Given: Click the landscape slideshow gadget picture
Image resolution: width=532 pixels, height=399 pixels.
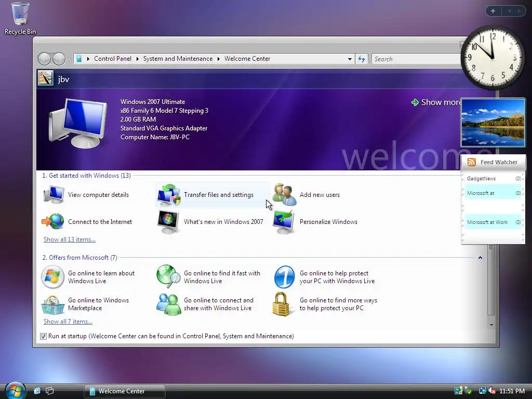Looking at the screenshot, I should point(493,123).
